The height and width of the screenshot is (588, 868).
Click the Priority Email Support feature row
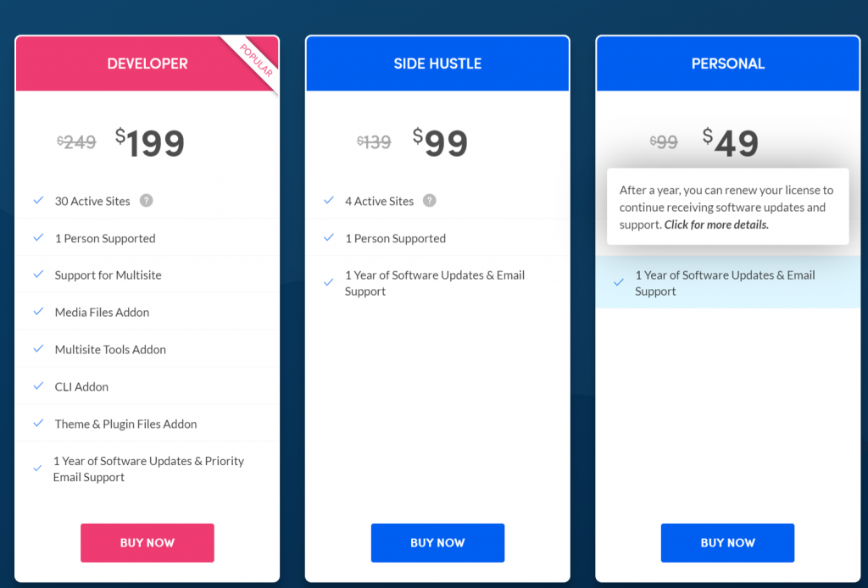point(147,469)
